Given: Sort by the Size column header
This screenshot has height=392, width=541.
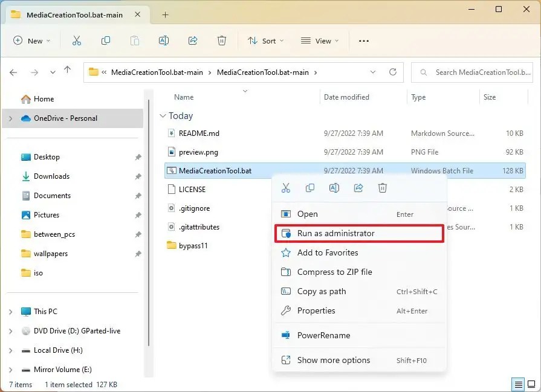Looking at the screenshot, I should [490, 97].
